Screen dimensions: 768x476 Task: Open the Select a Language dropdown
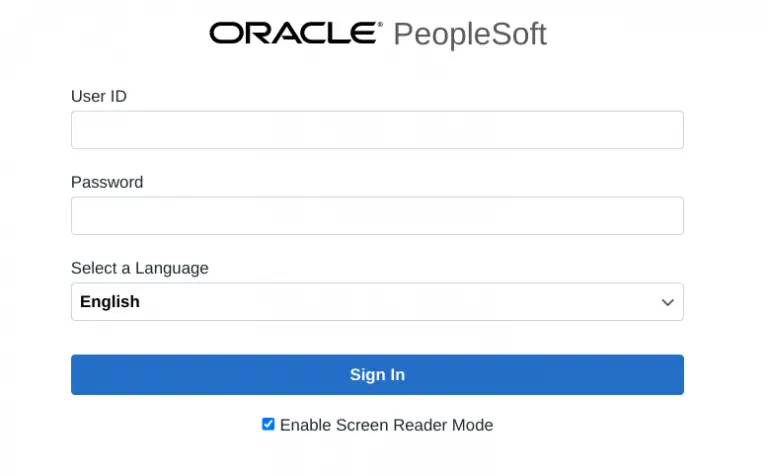(377, 302)
